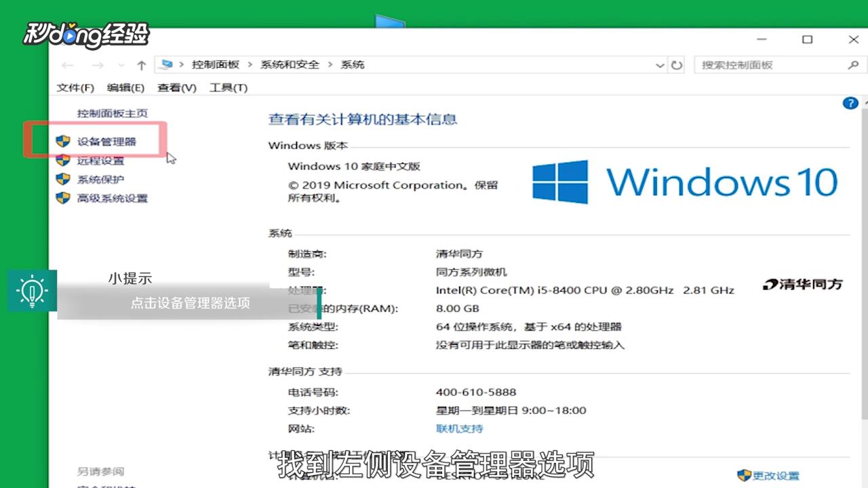Select the 没有可用于此显示器的笔或触控输入 text
Viewport: 868px width, 488px height.
pyautogui.click(x=530, y=345)
